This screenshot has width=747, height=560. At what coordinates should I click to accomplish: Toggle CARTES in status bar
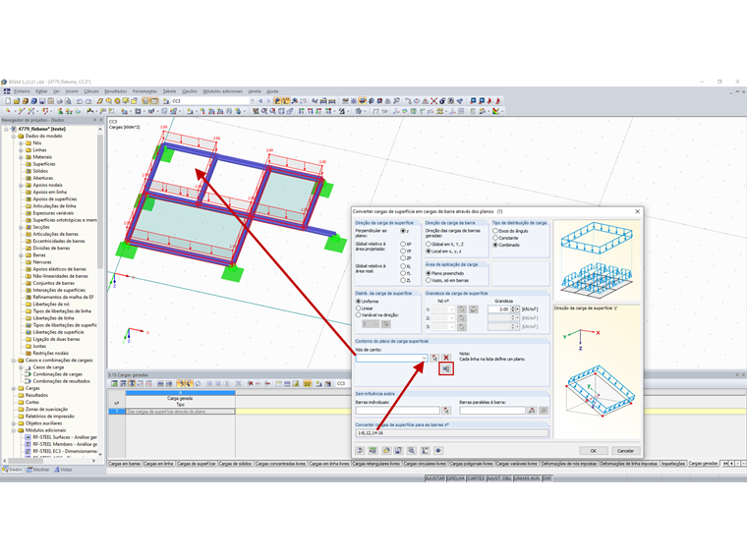476,478
